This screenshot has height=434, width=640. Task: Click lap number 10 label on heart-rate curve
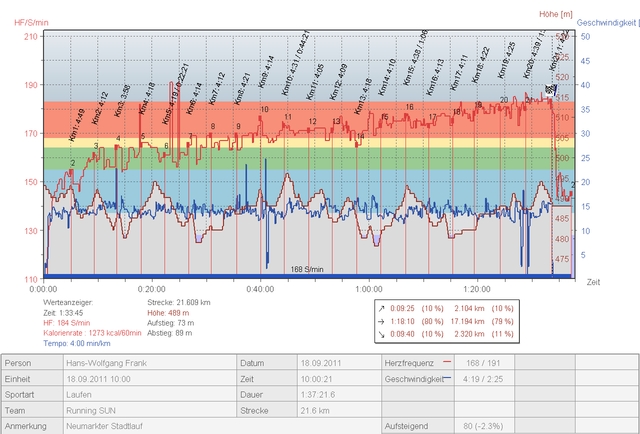click(264, 109)
